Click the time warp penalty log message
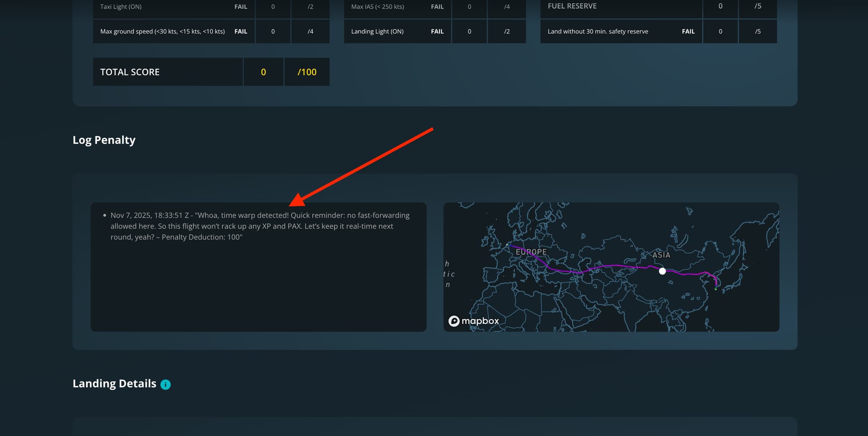 (x=259, y=226)
